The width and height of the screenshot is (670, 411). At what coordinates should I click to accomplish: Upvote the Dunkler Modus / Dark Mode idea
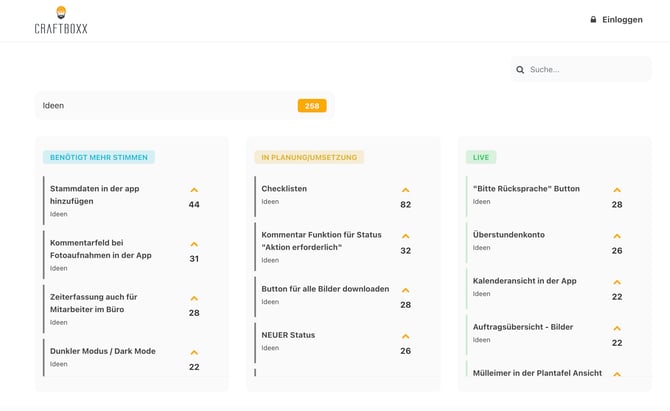click(194, 352)
